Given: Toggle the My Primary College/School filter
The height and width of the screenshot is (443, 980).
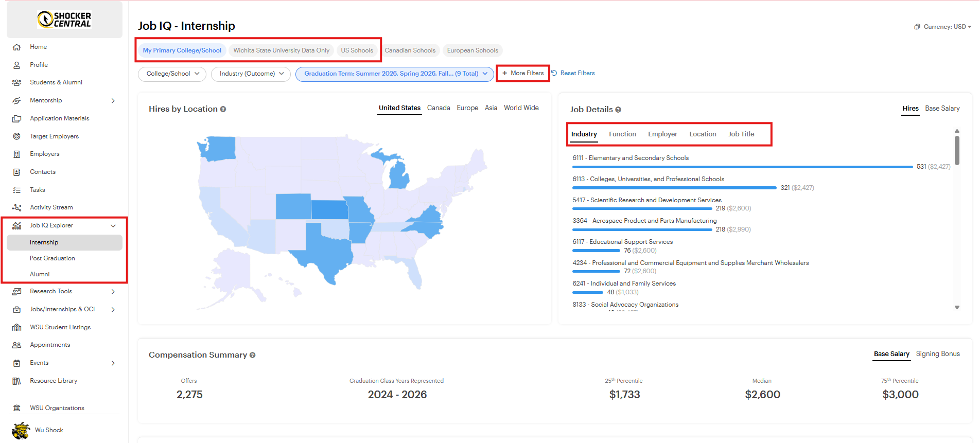Looking at the screenshot, I should (x=182, y=50).
